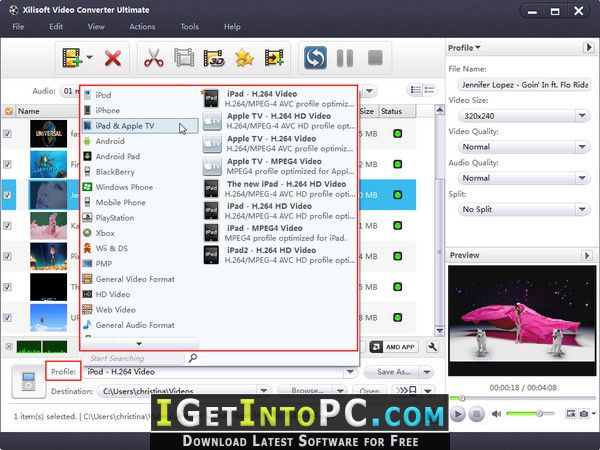This screenshot has height=450, width=600.
Task: Uncheck the balloon-house thumbnail file row
Action: (7, 318)
